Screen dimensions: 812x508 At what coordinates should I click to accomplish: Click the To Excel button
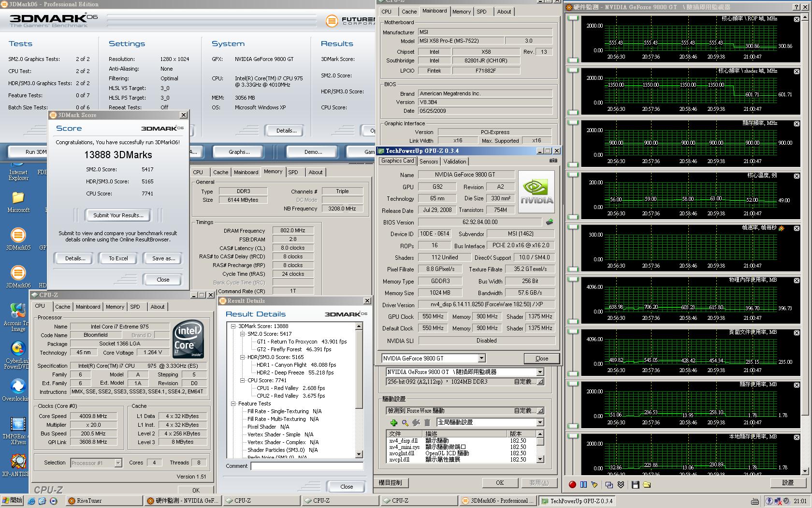[x=118, y=258]
